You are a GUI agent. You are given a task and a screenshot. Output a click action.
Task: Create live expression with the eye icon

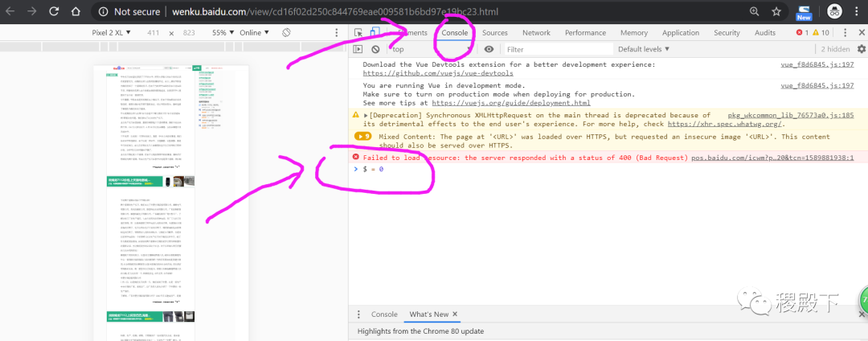(489, 49)
